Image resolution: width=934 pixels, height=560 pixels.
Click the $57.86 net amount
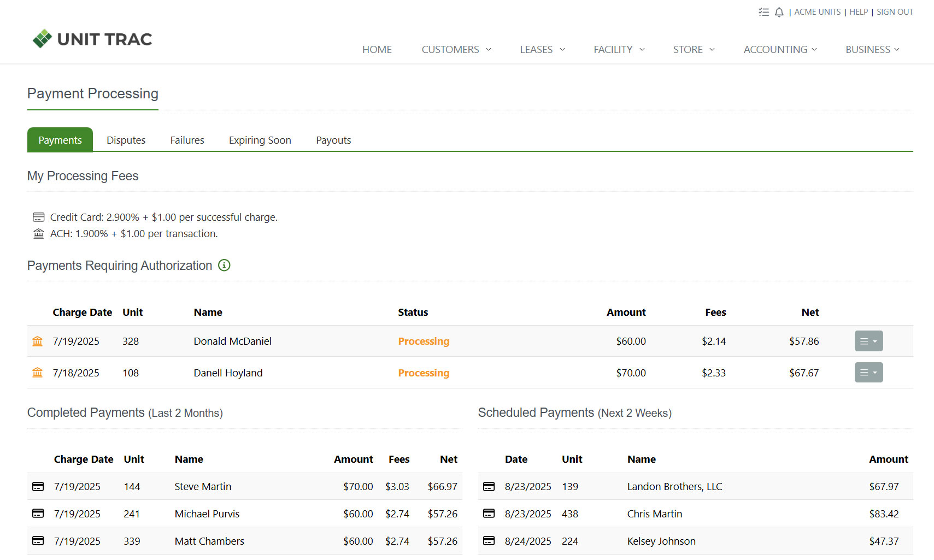coord(804,341)
